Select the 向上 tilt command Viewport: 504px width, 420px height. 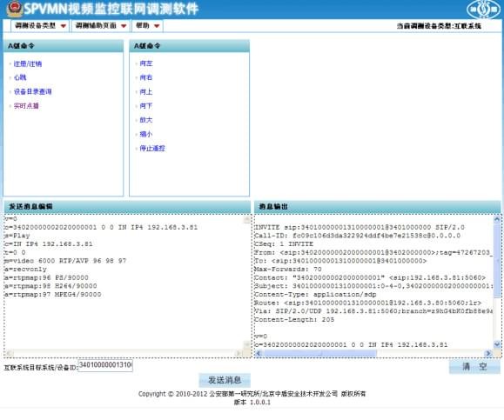coord(146,92)
